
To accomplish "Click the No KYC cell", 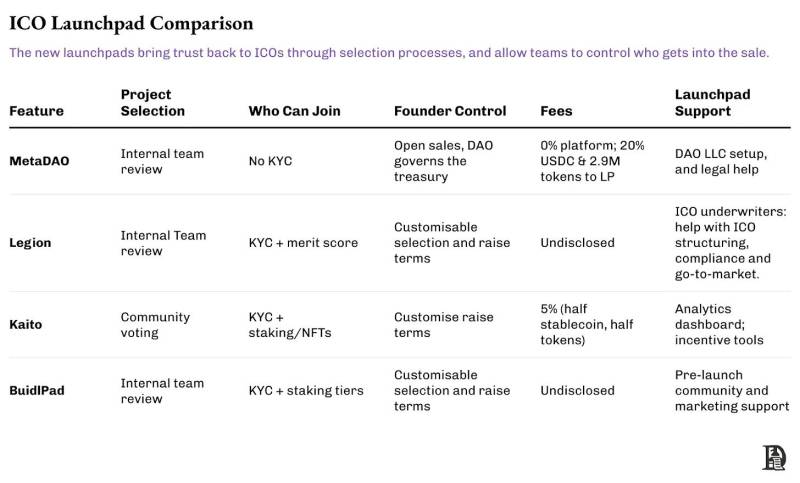I will [x=270, y=161].
